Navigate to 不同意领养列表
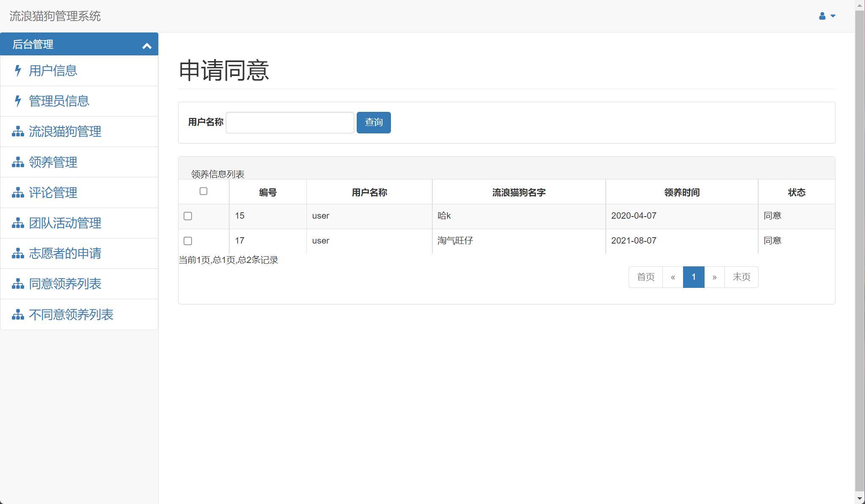The height and width of the screenshot is (504, 865). (71, 314)
